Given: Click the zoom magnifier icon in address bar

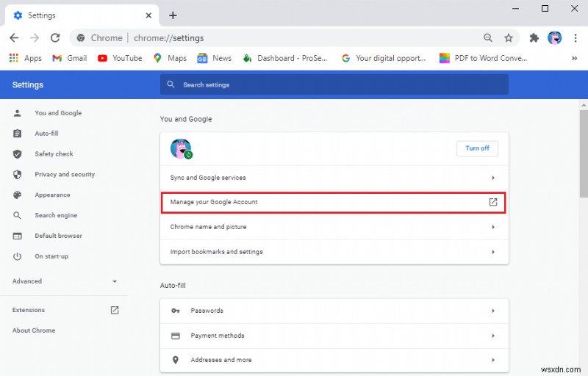Looking at the screenshot, I should [x=488, y=37].
